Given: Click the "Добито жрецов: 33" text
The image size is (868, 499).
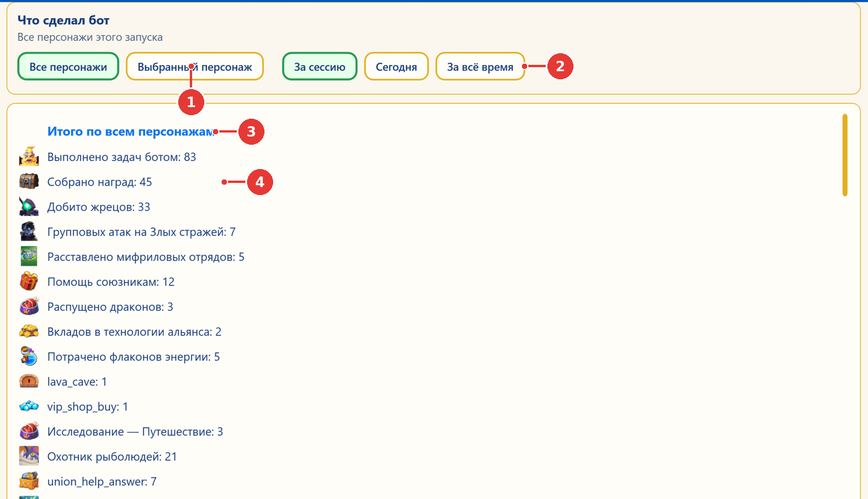Looking at the screenshot, I should click(x=99, y=207).
